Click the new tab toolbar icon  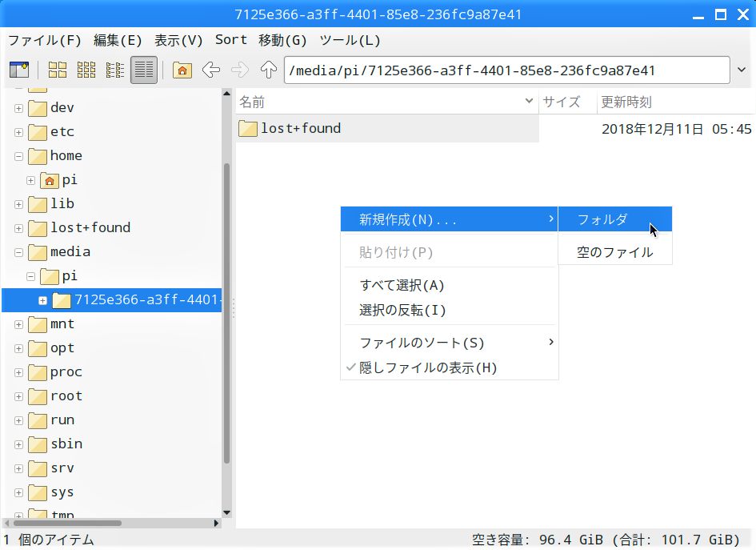18,70
